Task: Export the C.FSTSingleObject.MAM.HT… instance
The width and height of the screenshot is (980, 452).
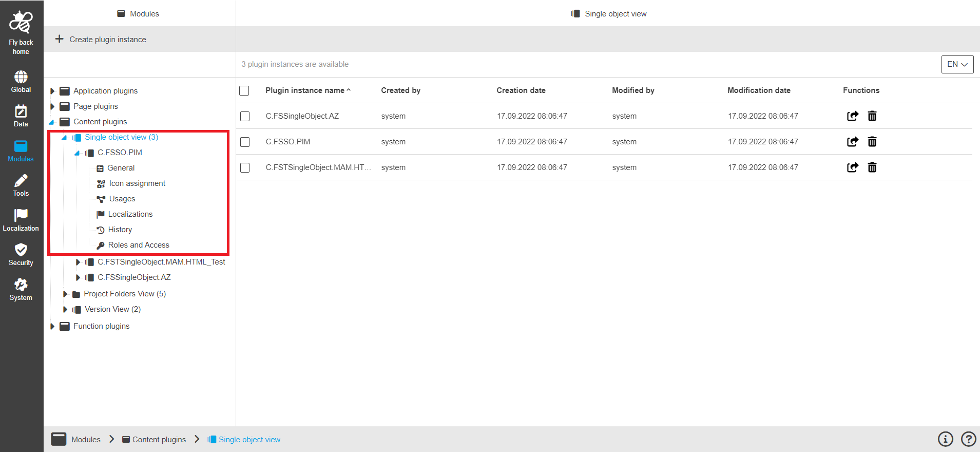Action: (853, 167)
